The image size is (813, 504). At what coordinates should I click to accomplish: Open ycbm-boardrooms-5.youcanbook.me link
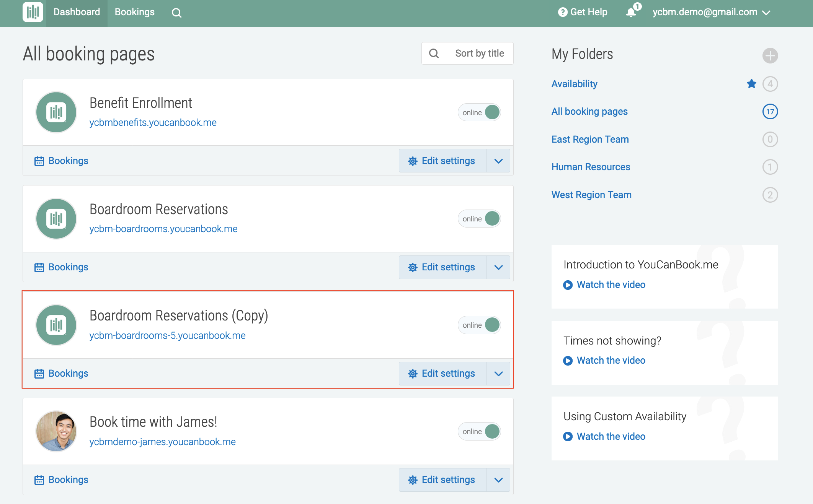pyautogui.click(x=168, y=336)
